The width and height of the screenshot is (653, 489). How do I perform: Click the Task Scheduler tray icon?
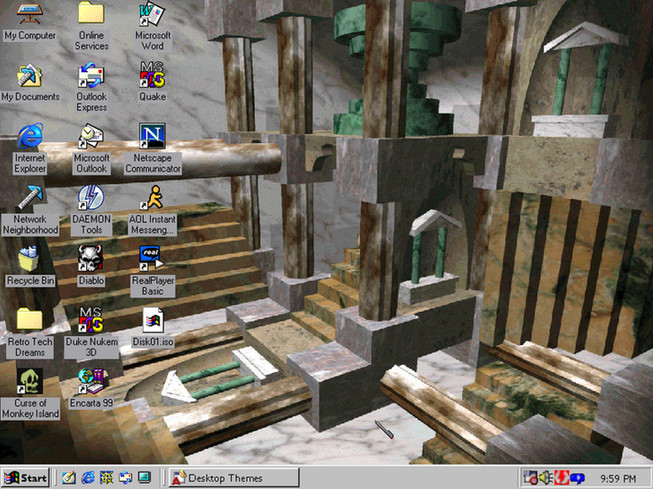[x=531, y=478]
